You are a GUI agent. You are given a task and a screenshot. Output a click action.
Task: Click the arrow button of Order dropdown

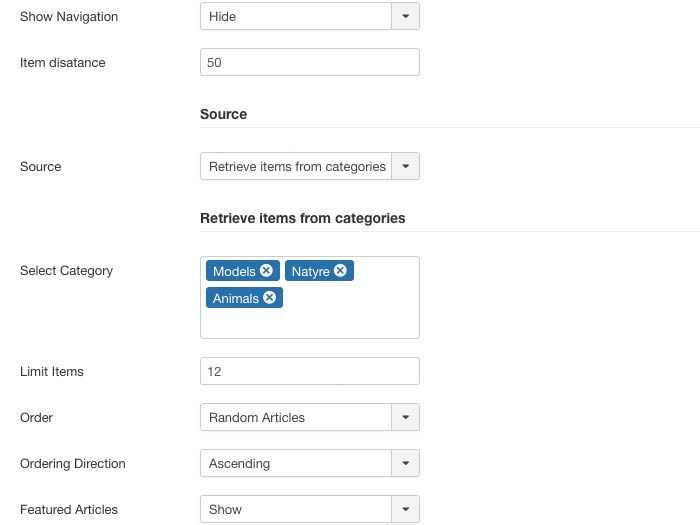[405, 417]
